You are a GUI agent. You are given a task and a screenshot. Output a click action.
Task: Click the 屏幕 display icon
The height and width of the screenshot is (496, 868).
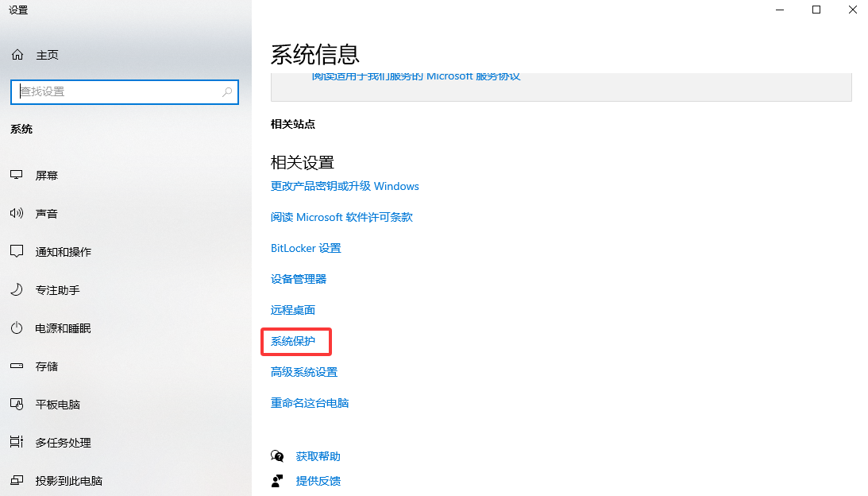[17, 175]
